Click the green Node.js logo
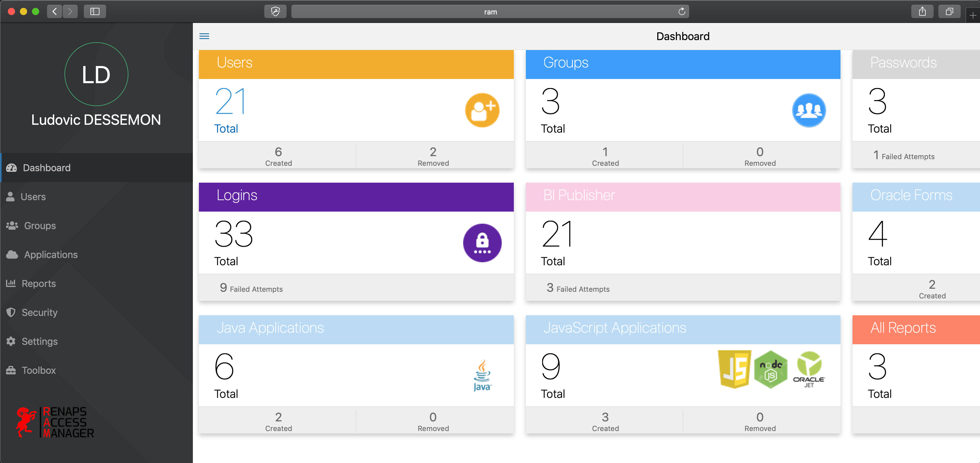Viewport: 980px width, 463px height. click(x=770, y=369)
